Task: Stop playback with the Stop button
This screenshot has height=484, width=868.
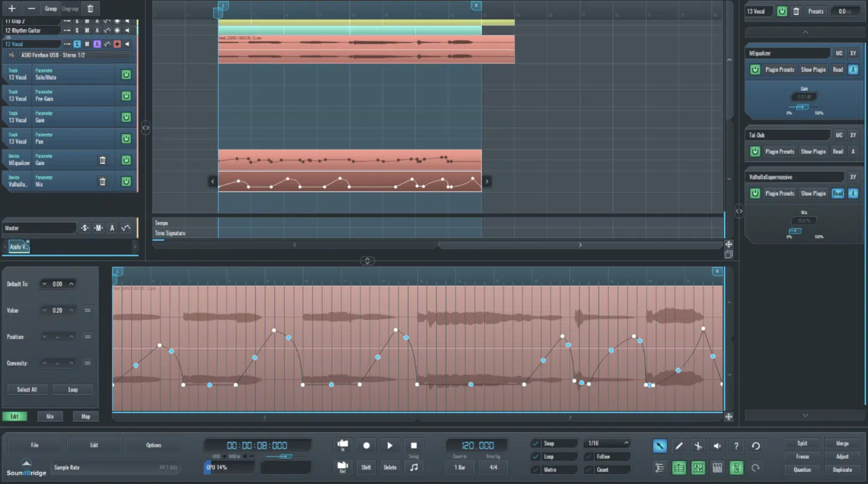Action: [x=414, y=446]
